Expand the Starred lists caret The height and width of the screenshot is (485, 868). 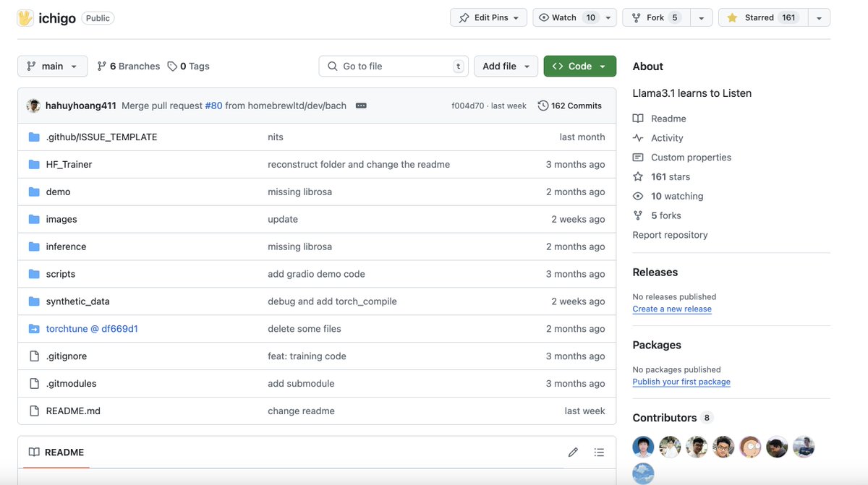coord(819,17)
